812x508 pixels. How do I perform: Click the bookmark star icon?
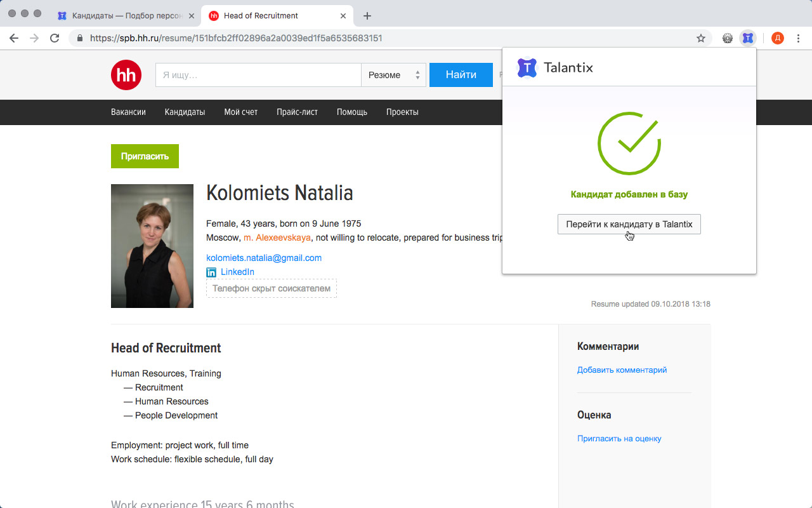[x=701, y=38]
